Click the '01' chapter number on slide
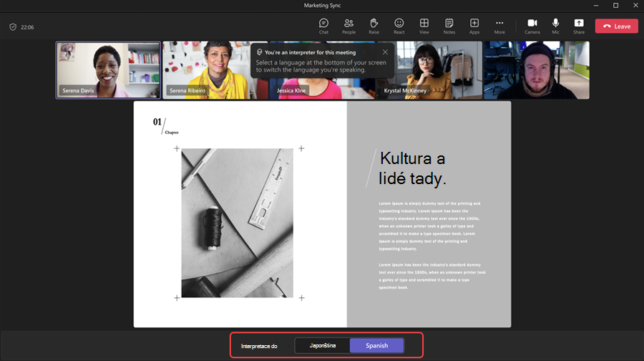Image resolution: width=644 pixels, height=361 pixels. 157,122
